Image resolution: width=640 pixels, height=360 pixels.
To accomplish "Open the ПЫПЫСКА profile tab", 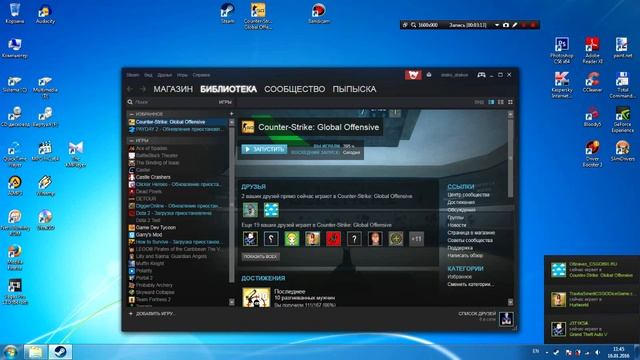I will [354, 89].
